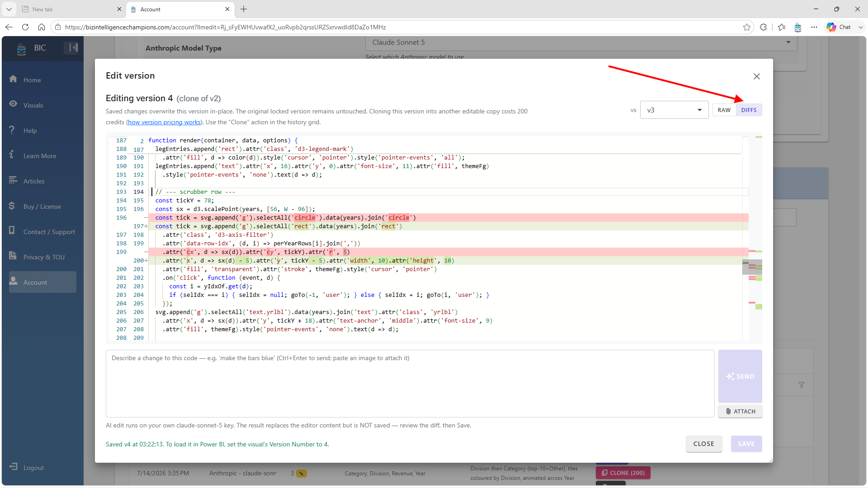This screenshot has height=488, width=868.
Task: Select Account in the sidebar
Action: click(42, 282)
